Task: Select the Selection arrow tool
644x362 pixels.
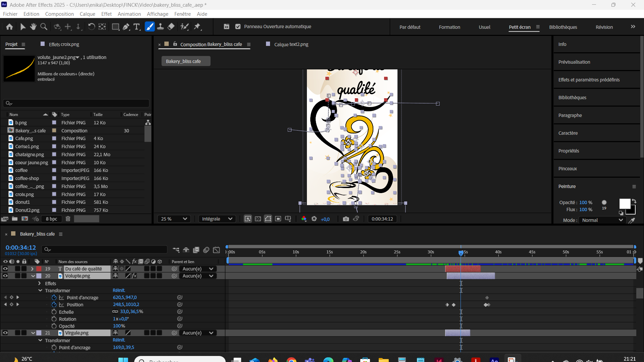Action: point(23,27)
